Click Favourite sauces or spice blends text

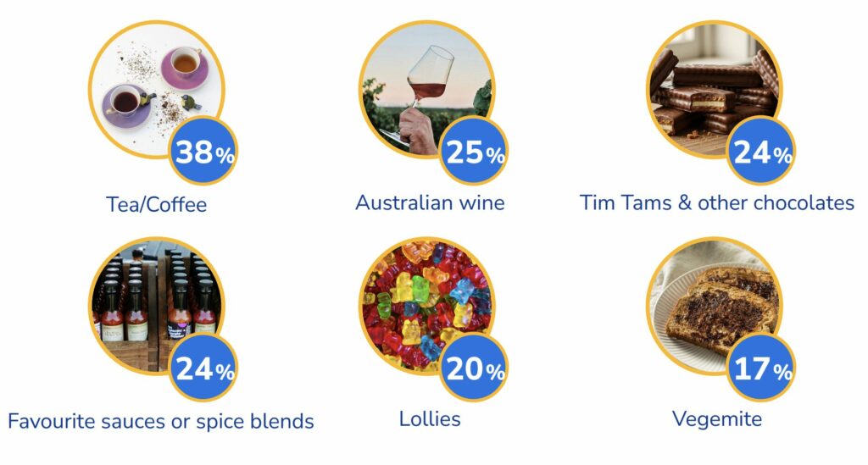tap(161, 420)
